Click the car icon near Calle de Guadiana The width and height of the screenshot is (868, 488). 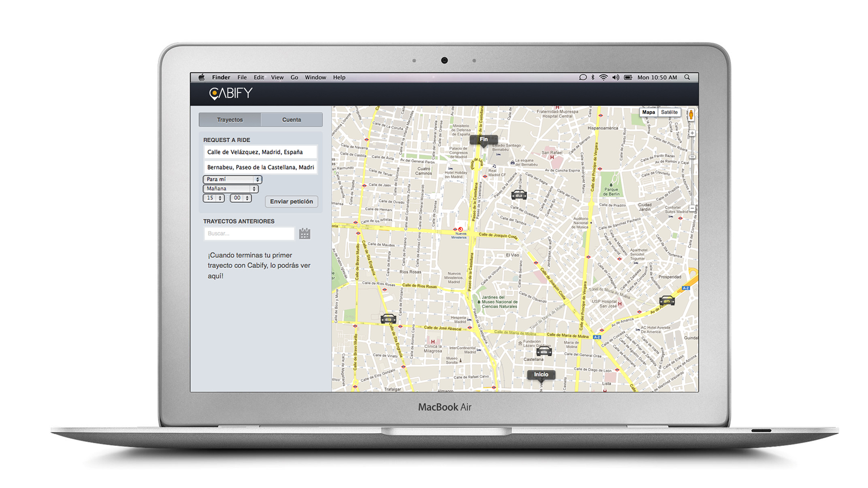pyautogui.click(x=519, y=195)
